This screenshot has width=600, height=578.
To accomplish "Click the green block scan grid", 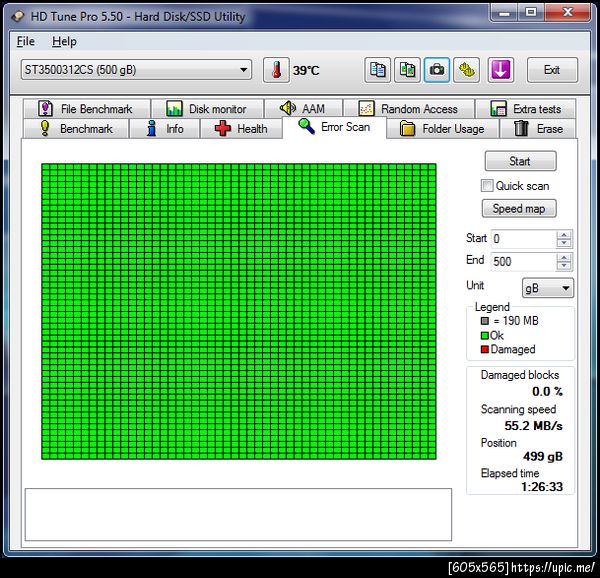I will pos(239,311).
